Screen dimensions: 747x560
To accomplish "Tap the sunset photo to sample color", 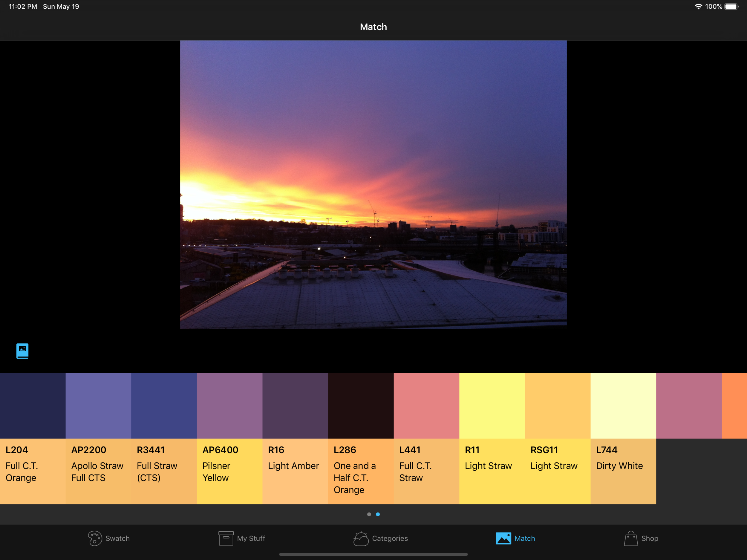I will point(373,185).
